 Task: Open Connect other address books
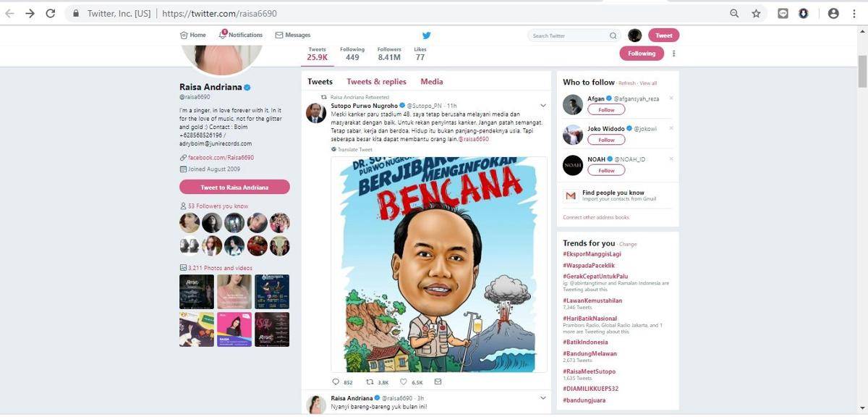tap(596, 217)
